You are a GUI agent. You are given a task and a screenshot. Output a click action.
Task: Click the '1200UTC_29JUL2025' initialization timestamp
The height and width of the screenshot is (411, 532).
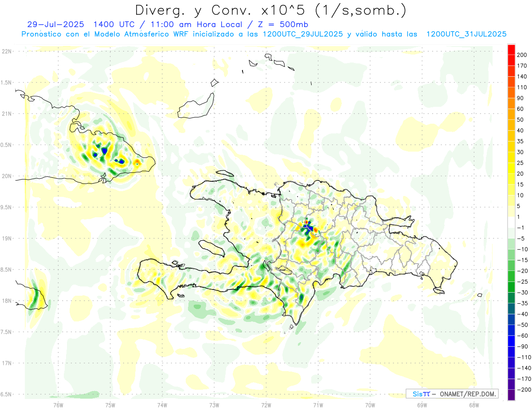pyautogui.click(x=303, y=34)
